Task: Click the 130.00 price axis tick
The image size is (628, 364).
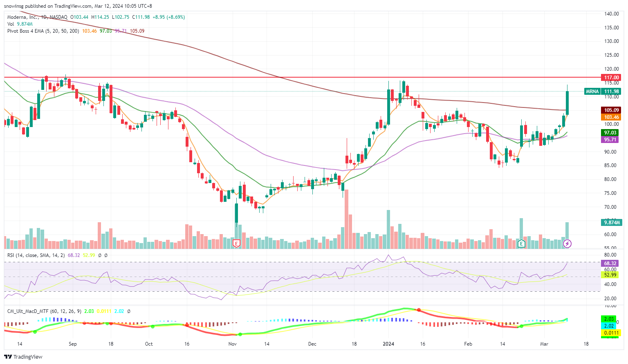Action: click(x=612, y=41)
